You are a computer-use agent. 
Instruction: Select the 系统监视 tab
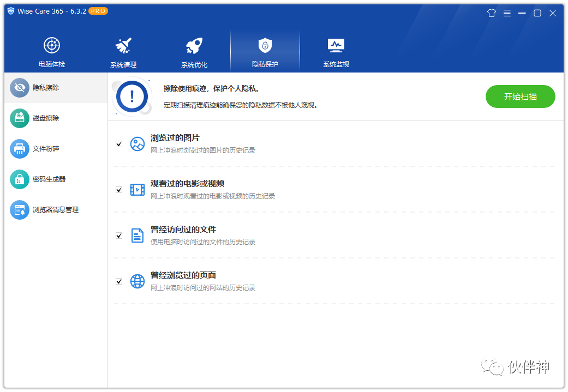coord(335,52)
